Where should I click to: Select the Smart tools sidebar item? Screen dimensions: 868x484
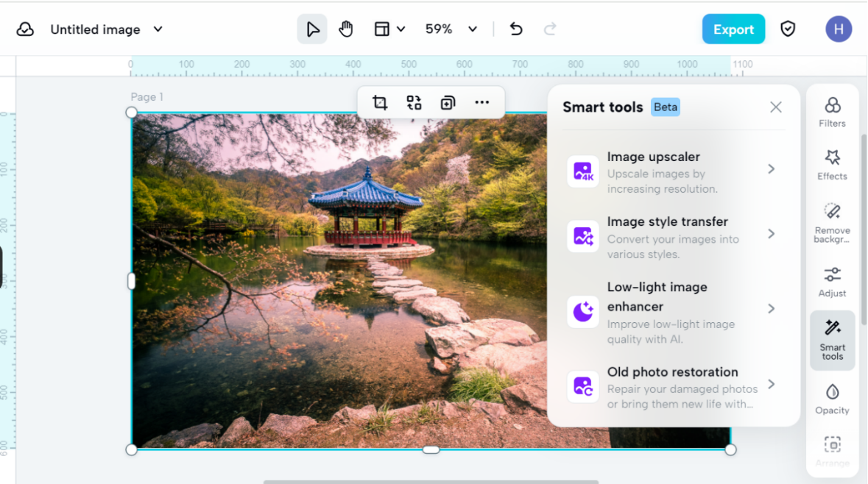[832, 340]
